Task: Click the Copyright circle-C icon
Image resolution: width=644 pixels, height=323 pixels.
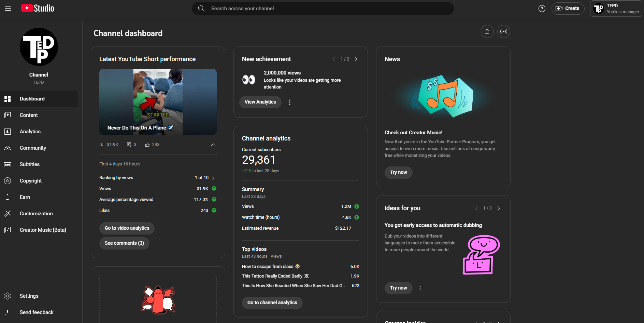Action: [x=8, y=181]
